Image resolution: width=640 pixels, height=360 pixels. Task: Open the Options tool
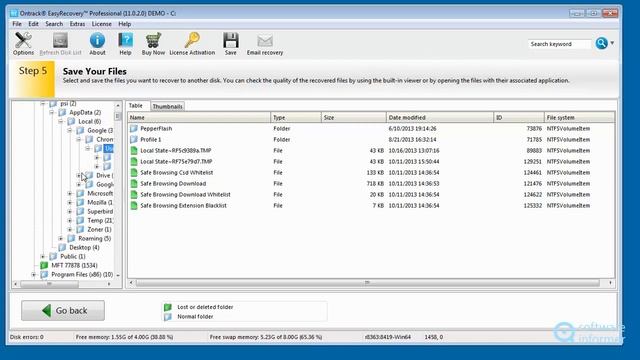(x=23, y=43)
